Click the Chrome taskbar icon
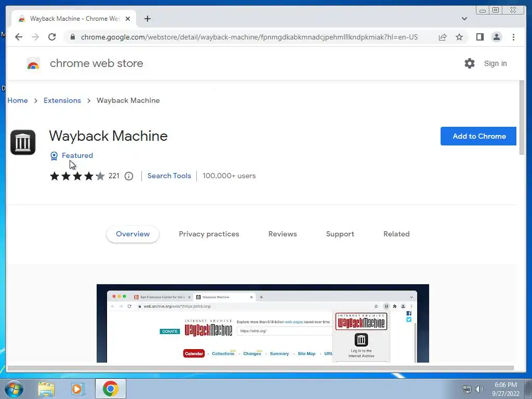This screenshot has width=532, height=399. click(110, 389)
